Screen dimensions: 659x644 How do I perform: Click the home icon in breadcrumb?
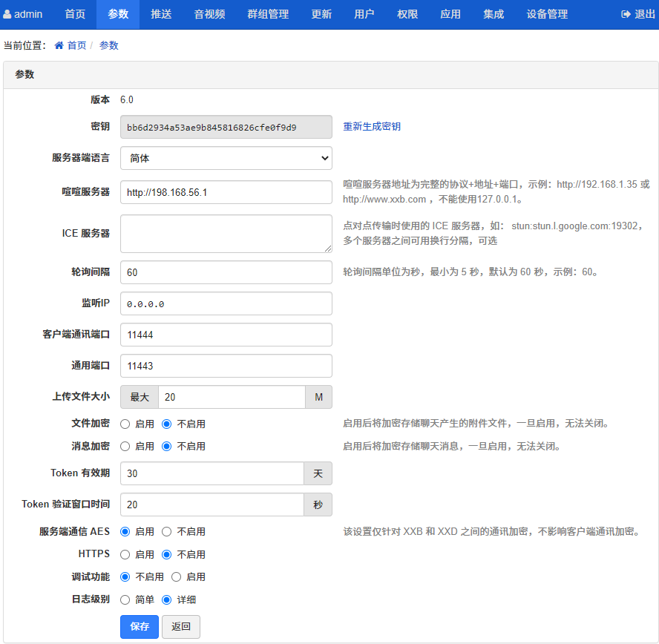[x=59, y=46]
